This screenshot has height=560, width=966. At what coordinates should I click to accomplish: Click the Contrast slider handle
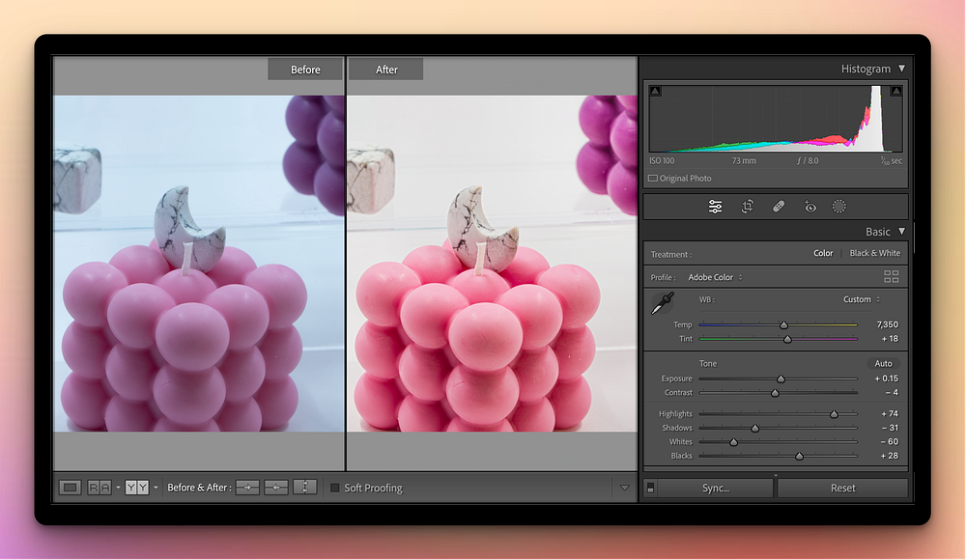(x=775, y=392)
